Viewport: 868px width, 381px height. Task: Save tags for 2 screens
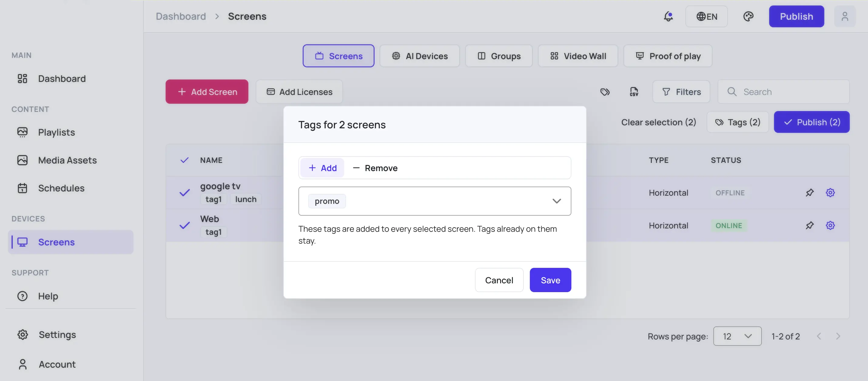coord(550,280)
